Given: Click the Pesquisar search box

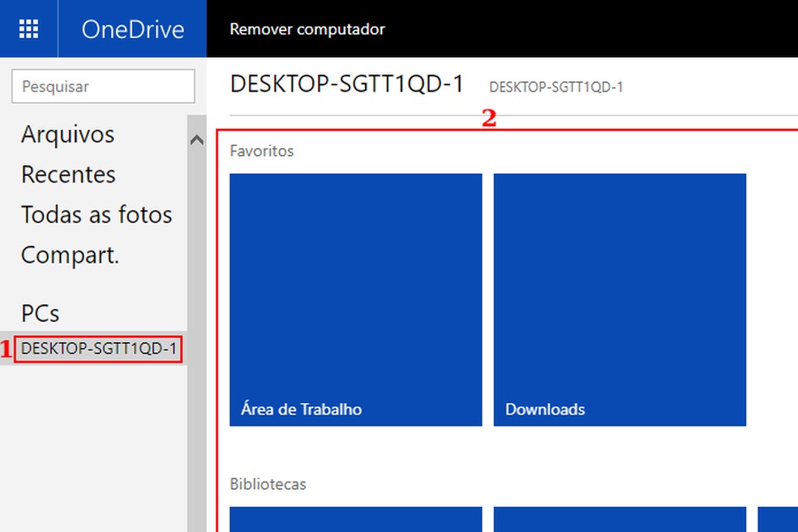Looking at the screenshot, I should coord(103,86).
